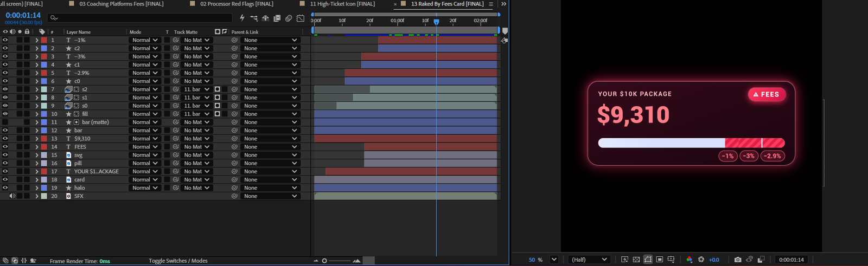Viewport: 868px width, 266px height.
Task: Expand the SFX layer properties
Action: coord(37,196)
